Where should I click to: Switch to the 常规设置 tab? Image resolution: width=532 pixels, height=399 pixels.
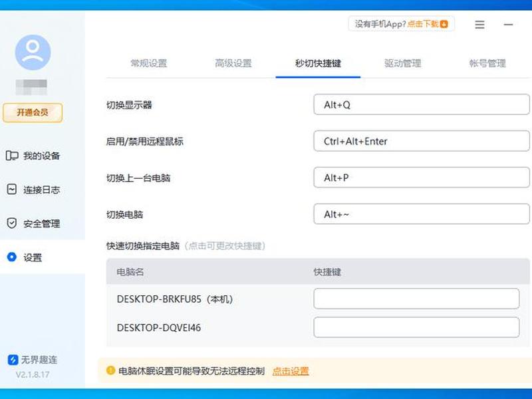click(148, 63)
